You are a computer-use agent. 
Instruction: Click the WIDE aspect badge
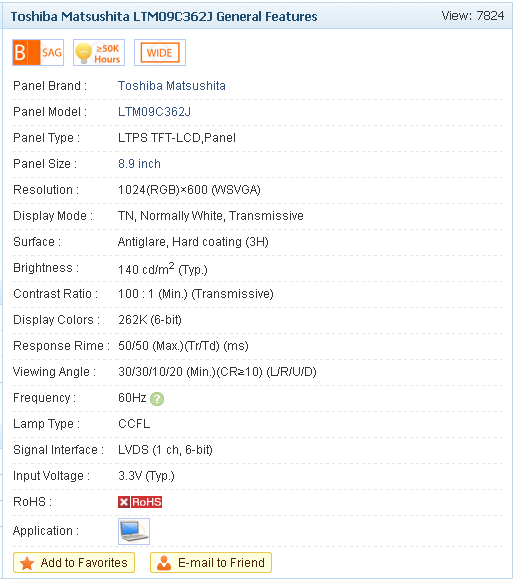tap(160, 52)
